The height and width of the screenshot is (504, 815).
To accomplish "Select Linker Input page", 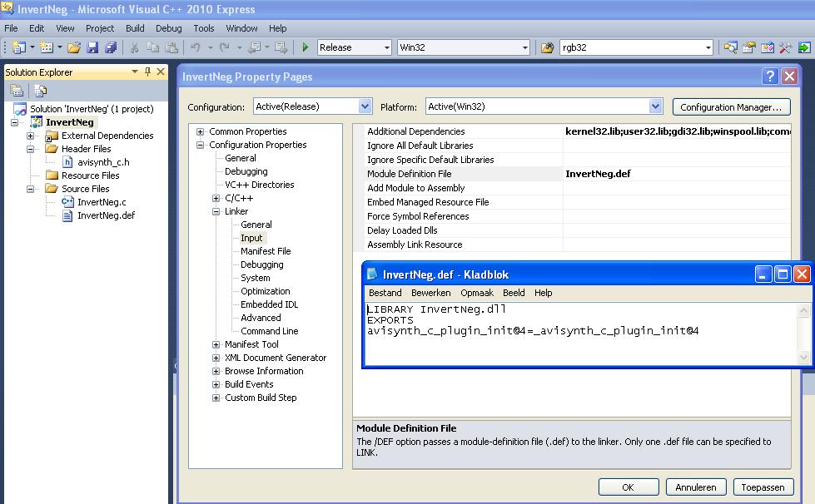I will (251, 238).
